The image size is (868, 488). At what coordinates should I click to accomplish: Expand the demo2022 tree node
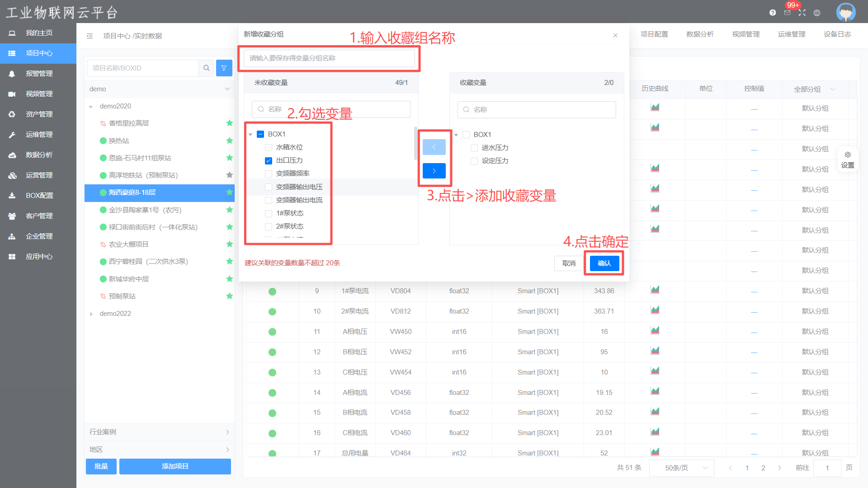[91, 314]
